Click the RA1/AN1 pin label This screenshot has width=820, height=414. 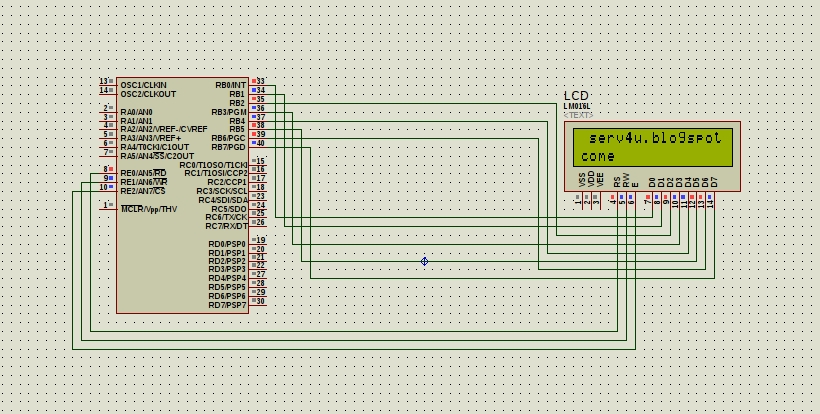136,121
